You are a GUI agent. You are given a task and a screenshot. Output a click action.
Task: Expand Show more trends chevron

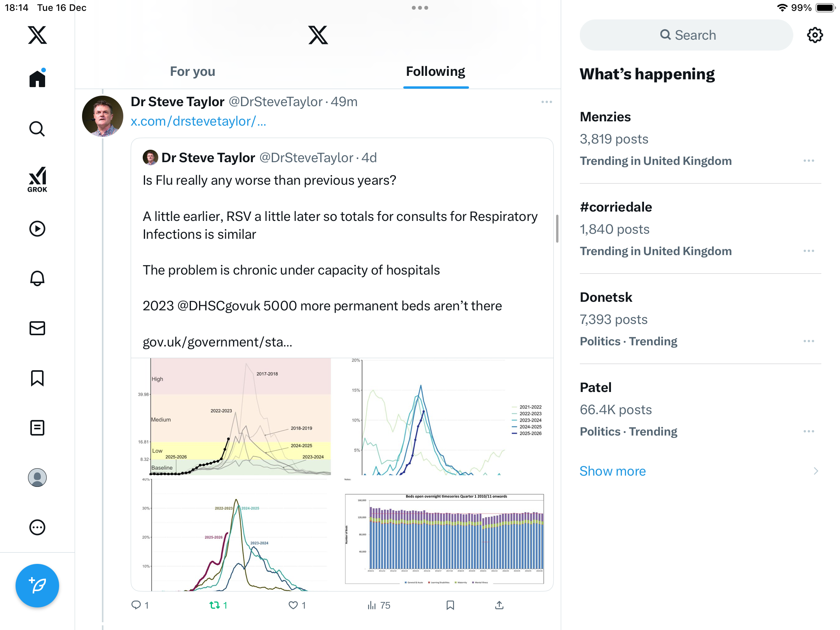point(816,471)
